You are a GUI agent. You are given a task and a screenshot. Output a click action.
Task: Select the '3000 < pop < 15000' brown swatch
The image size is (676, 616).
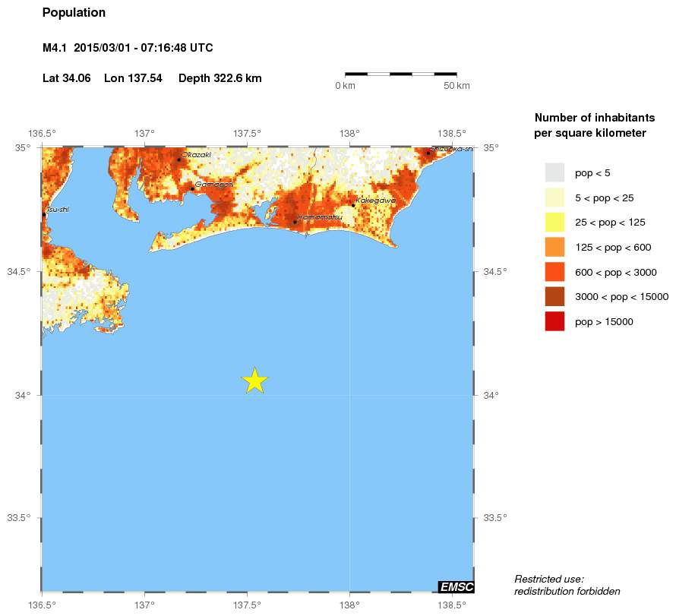coord(554,296)
